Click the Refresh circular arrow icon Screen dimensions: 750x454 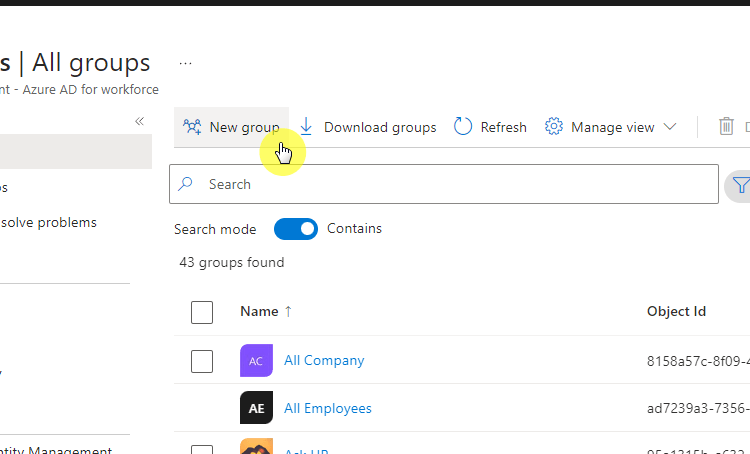coord(463,127)
